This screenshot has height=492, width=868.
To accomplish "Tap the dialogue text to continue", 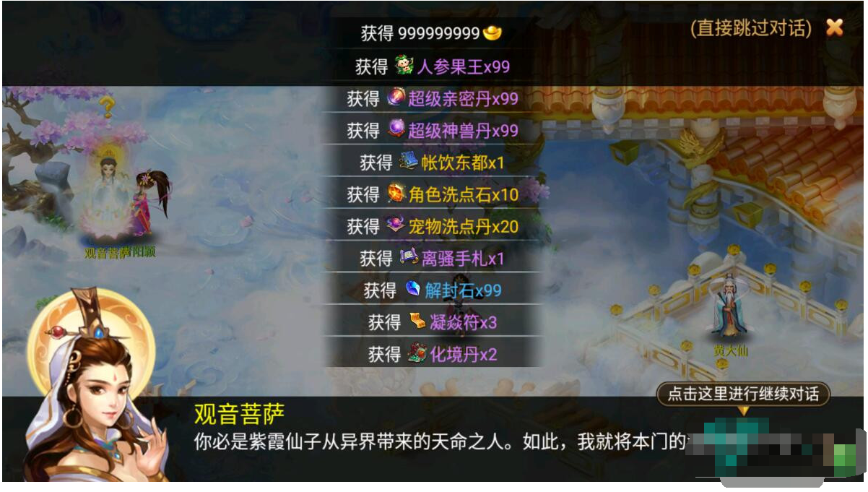I will tap(439, 442).
